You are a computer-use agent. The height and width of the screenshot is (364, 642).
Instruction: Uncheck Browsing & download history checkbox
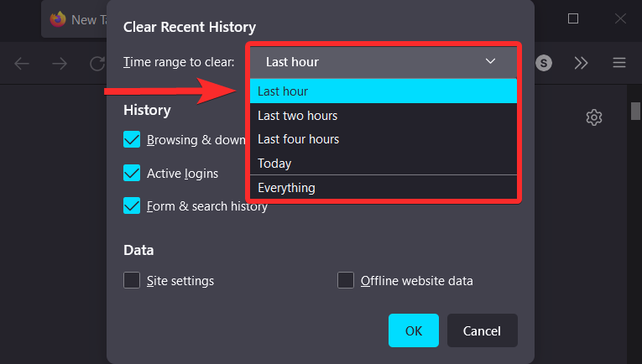[x=132, y=140]
